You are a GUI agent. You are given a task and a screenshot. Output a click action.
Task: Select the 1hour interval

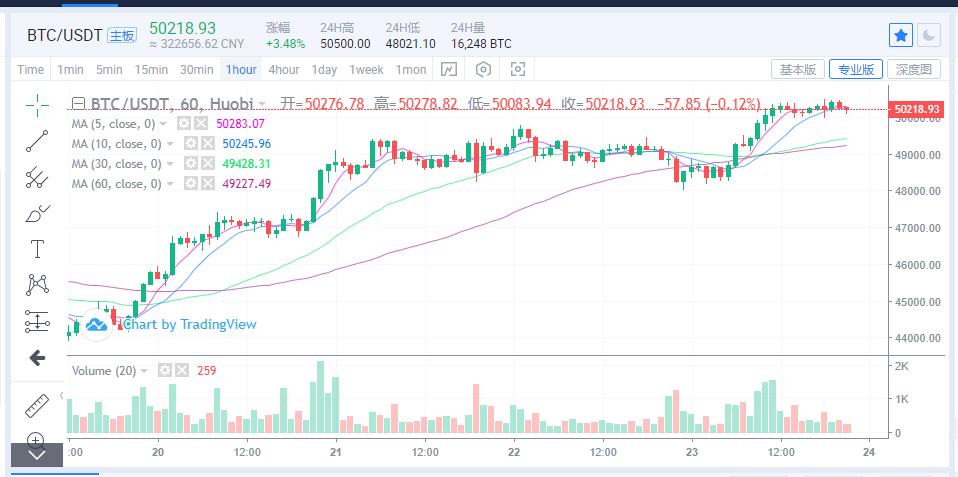pos(241,70)
